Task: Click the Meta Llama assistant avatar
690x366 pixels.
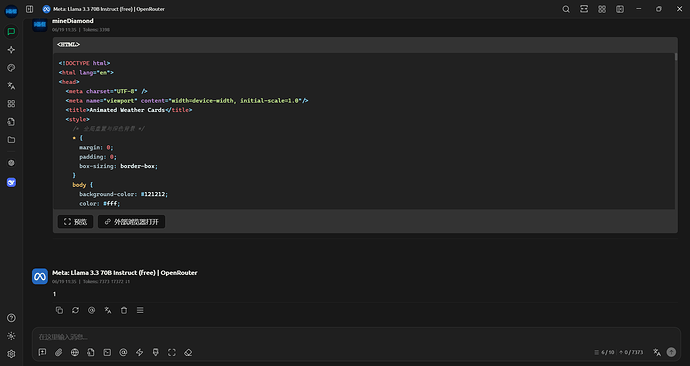Action: (x=40, y=276)
